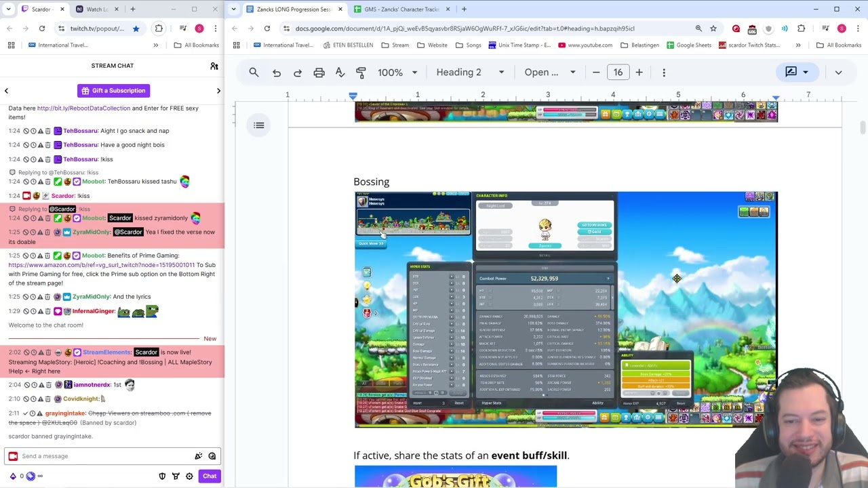Open the zoom level dropdown 100%

pos(397,73)
